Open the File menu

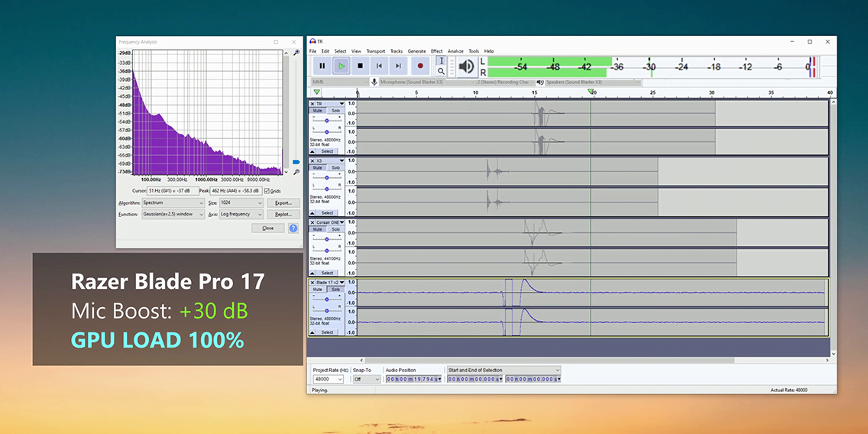(x=313, y=51)
